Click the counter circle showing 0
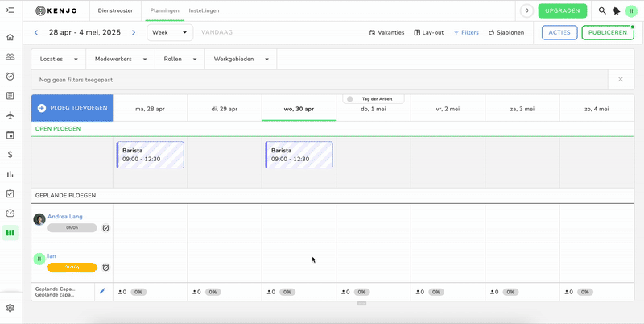This screenshot has width=644, height=324. 526,11
